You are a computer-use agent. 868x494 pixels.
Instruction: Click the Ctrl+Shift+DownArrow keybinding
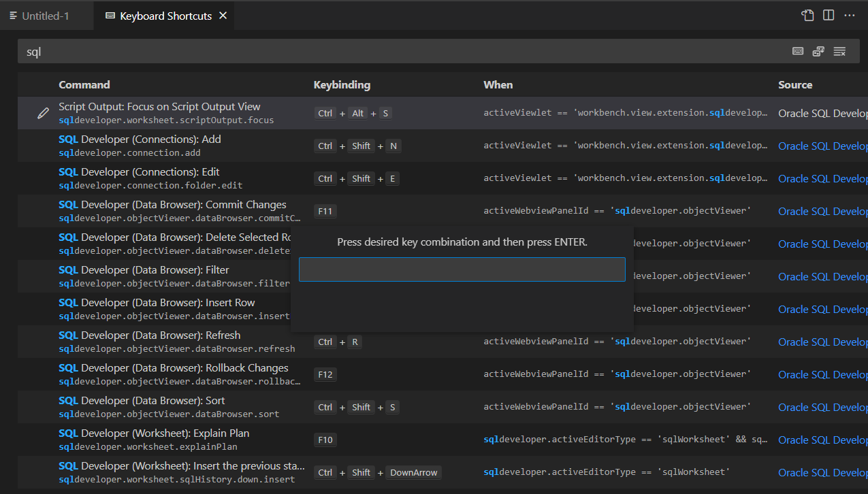pos(378,473)
